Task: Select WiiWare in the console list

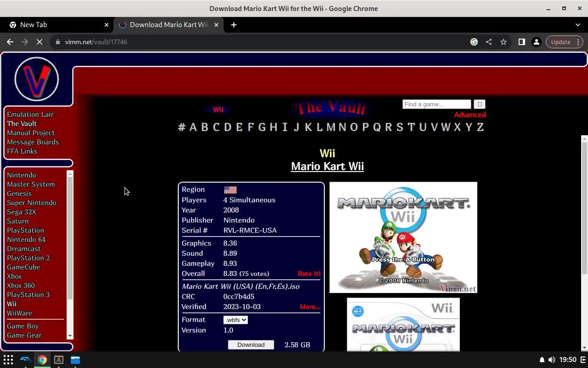Action: 19,313
